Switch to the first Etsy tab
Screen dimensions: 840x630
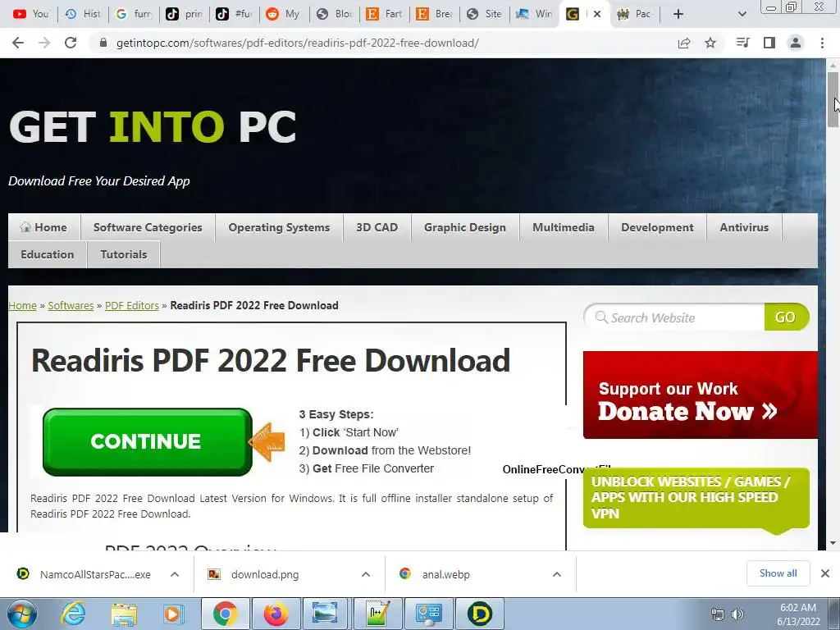[385, 14]
